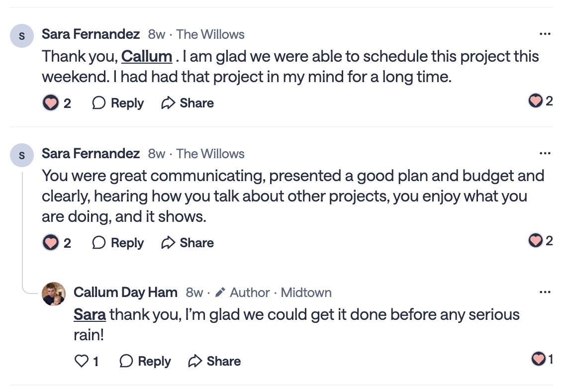The image size is (569, 392).
Task: Click Sara Fernandez's avatar on second comment
Action: (22, 156)
